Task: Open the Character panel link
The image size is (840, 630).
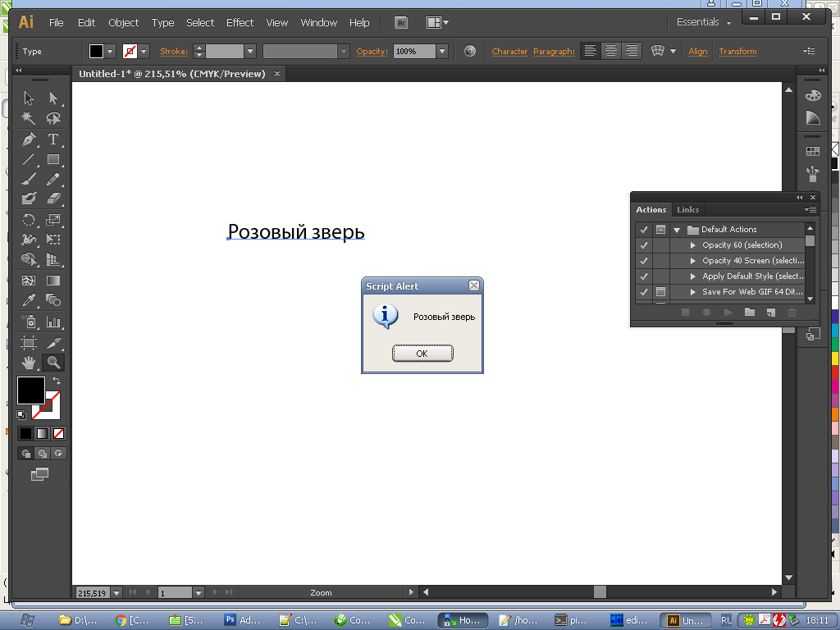Action: (x=509, y=52)
